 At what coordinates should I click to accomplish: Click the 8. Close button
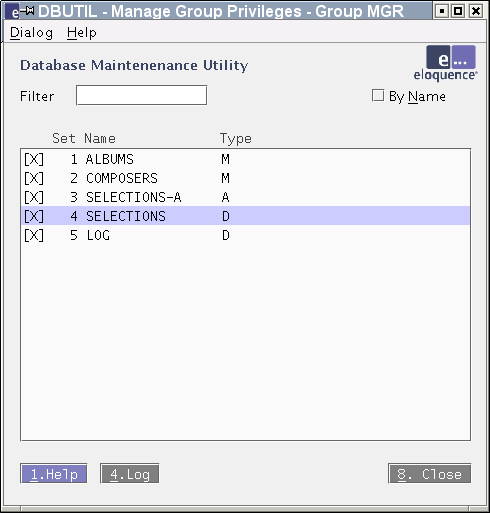point(430,474)
